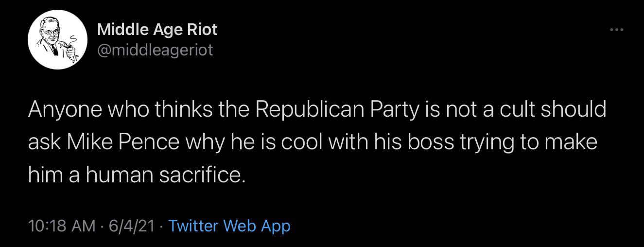This screenshot has height=247, width=644.
Task: Click the Middle Age Riot profile avatar
Action: click(57, 39)
